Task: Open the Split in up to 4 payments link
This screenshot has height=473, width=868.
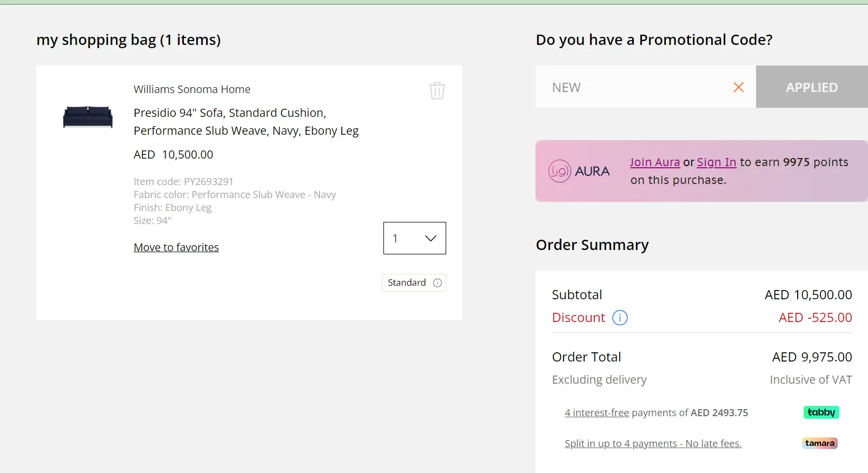Action: [x=653, y=443]
